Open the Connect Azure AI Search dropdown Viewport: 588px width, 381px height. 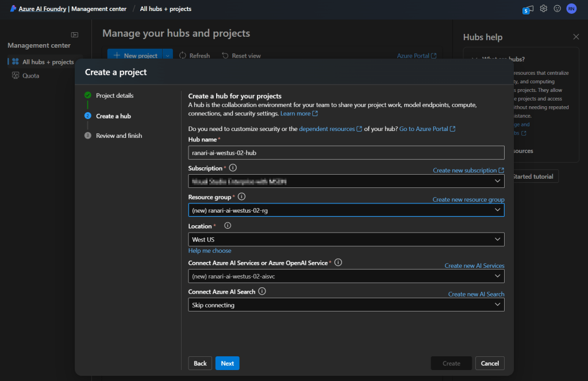pyautogui.click(x=346, y=305)
